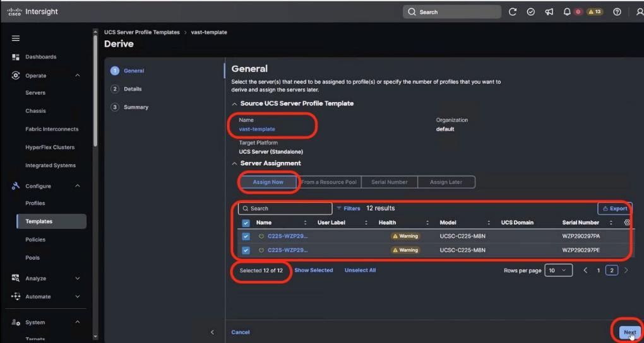This screenshot has width=644, height=343.
Task: Open the announcements megaphone icon
Action: click(x=549, y=12)
